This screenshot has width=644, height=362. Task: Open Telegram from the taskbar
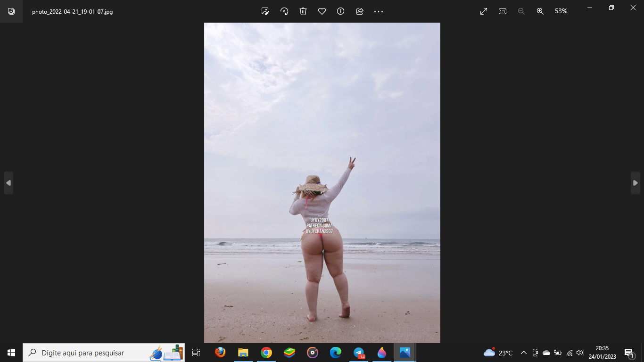pyautogui.click(x=359, y=353)
